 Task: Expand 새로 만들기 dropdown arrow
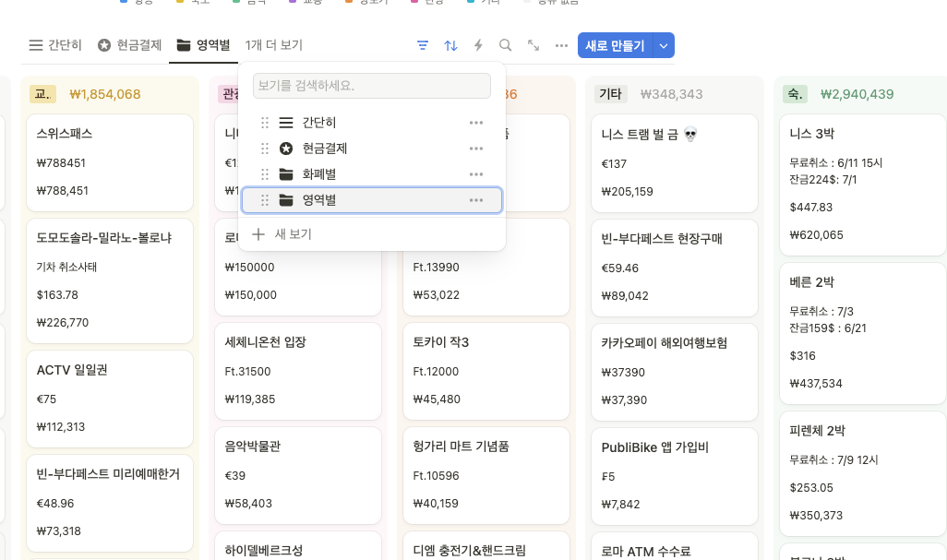click(664, 46)
